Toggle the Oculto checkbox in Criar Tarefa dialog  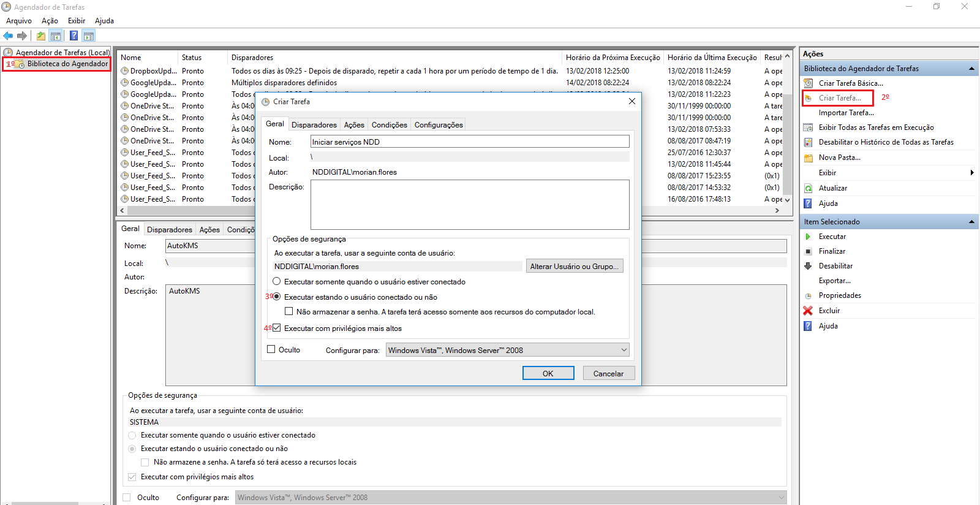pyautogui.click(x=271, y=349)
